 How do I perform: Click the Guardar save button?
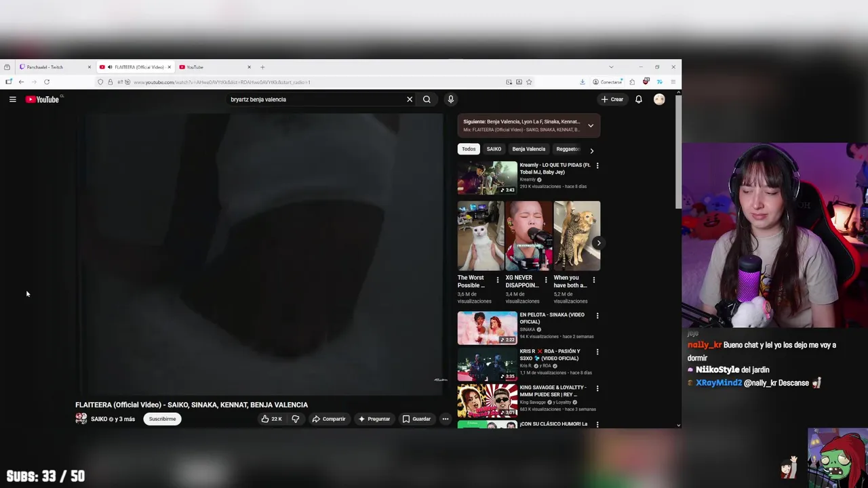(x=417, y=419)
